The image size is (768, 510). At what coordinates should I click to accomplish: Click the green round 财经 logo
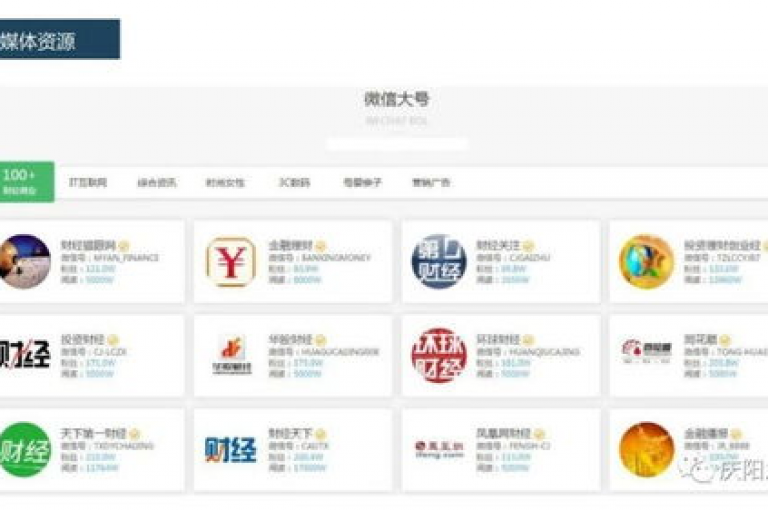pyautogui.click(x=24, y=450)
